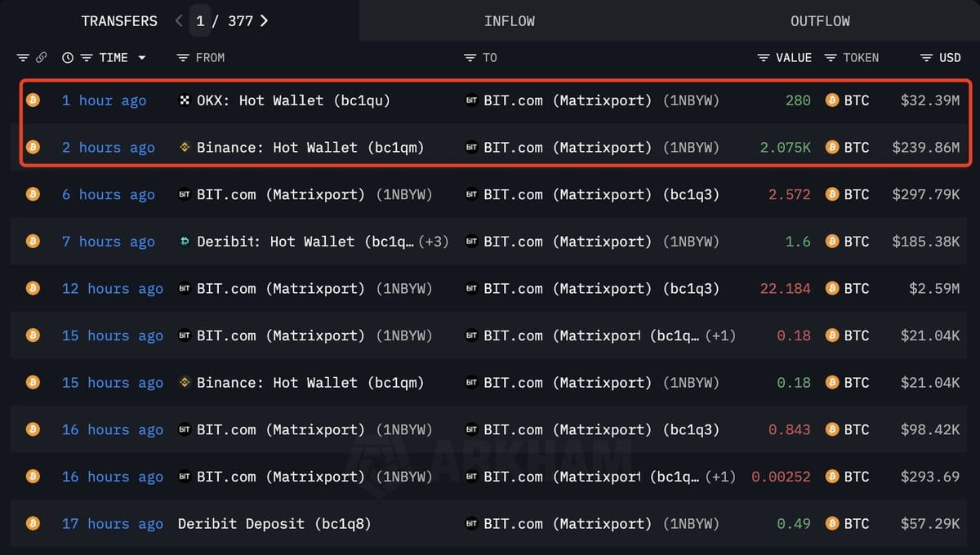This screenshot has height=555, width=980.
Task: Go to previous transfers page arrow
Action: [179, 21]
